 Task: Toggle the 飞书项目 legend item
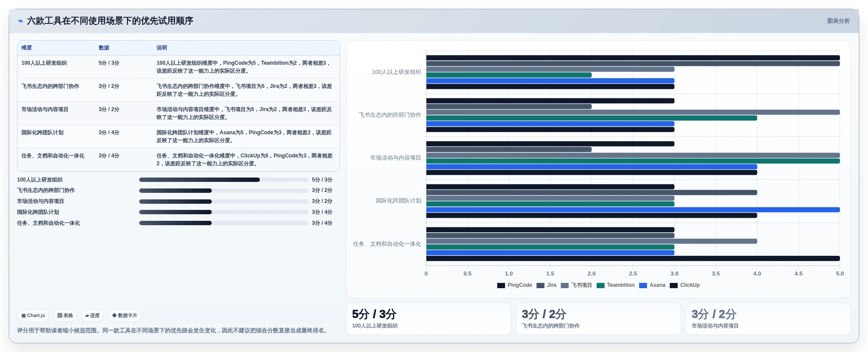click(x=576, y=285)
